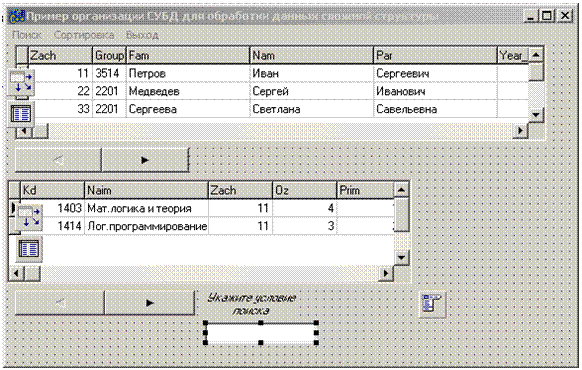This screenshot has width=582, height=370.
Task: Select the MainMenu component icon
Action: click(x=432, y=305)
